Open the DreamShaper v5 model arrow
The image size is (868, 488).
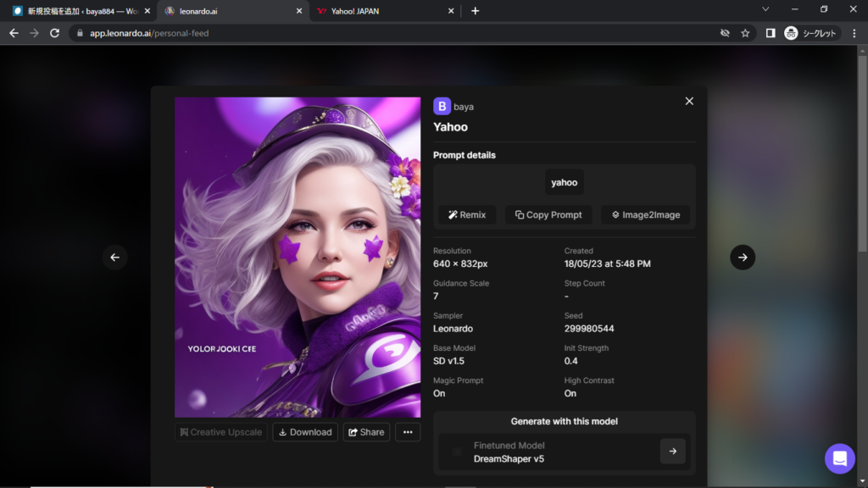[x=672, y=452]
